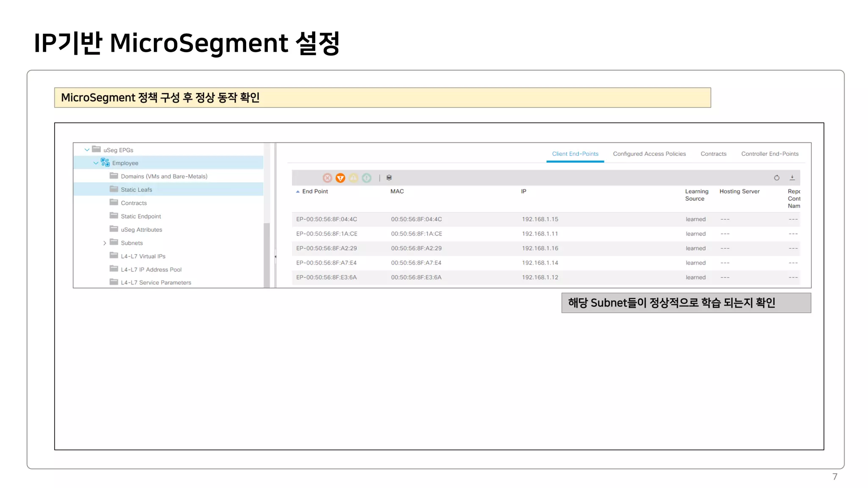This screenshot has height=488, width=868.
Task: Sort by End Point column header
Action: click(x=315, y=191)
